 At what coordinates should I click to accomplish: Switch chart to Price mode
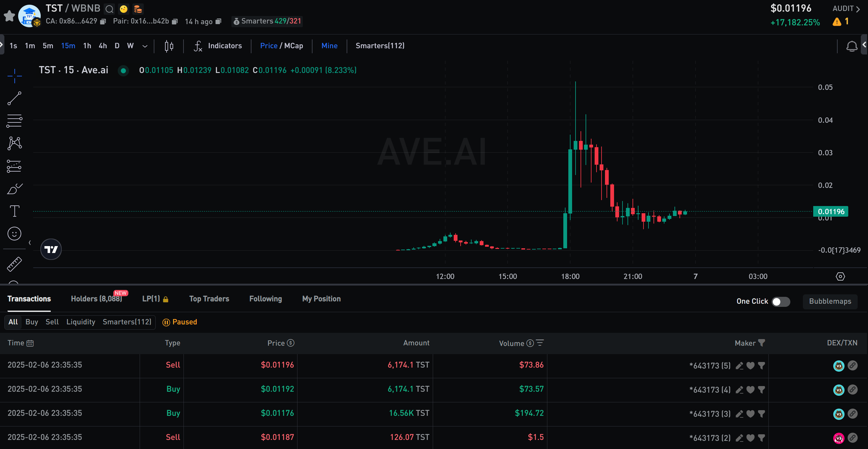(x=269, y=46)
